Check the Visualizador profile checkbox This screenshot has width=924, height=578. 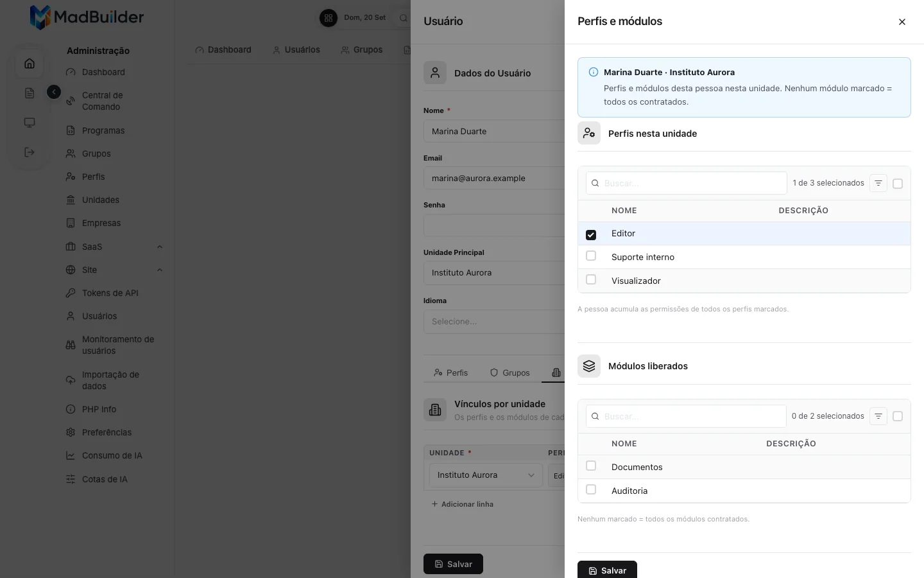591,280
